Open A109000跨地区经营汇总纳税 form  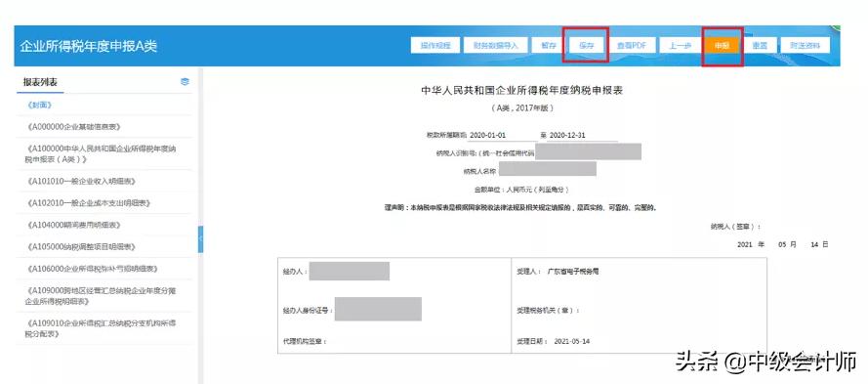tap(101, 296)
